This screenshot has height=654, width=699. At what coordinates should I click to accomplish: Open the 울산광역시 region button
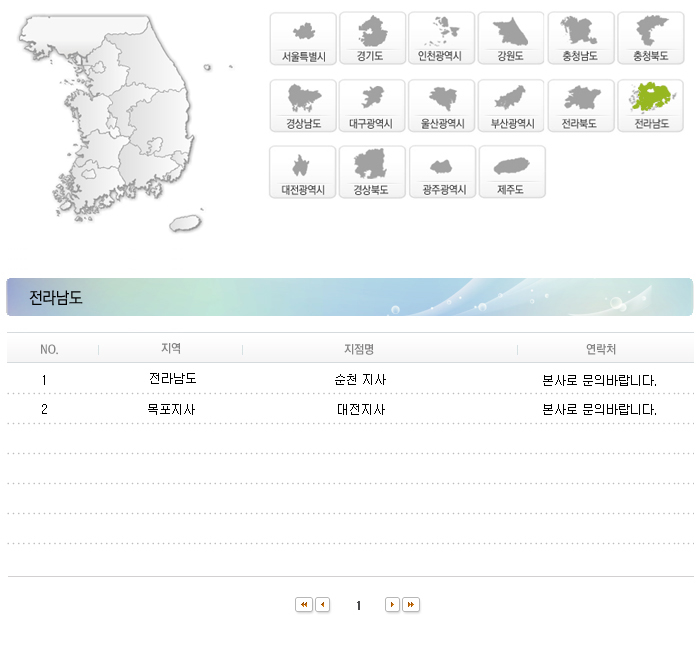pyautogui.click(x=441, y=106)
